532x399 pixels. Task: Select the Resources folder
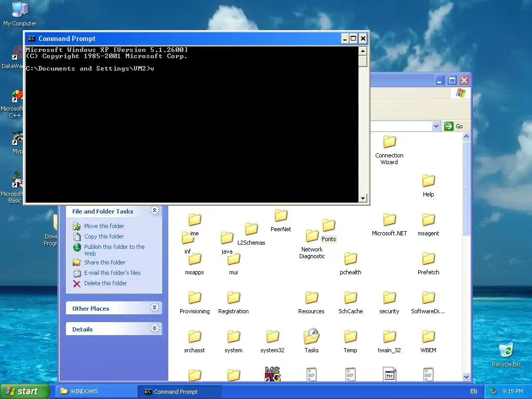[x=311, y=303]
